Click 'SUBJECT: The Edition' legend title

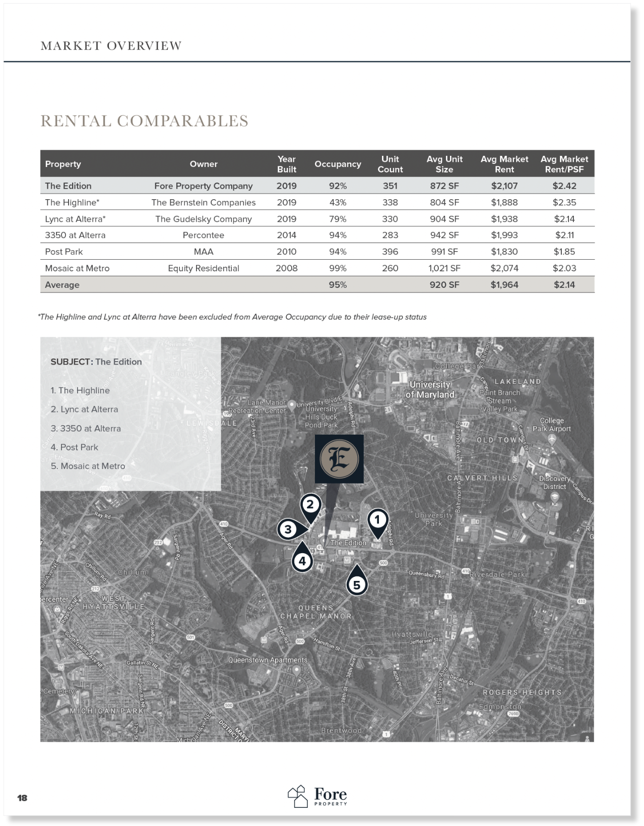point(96,362)
